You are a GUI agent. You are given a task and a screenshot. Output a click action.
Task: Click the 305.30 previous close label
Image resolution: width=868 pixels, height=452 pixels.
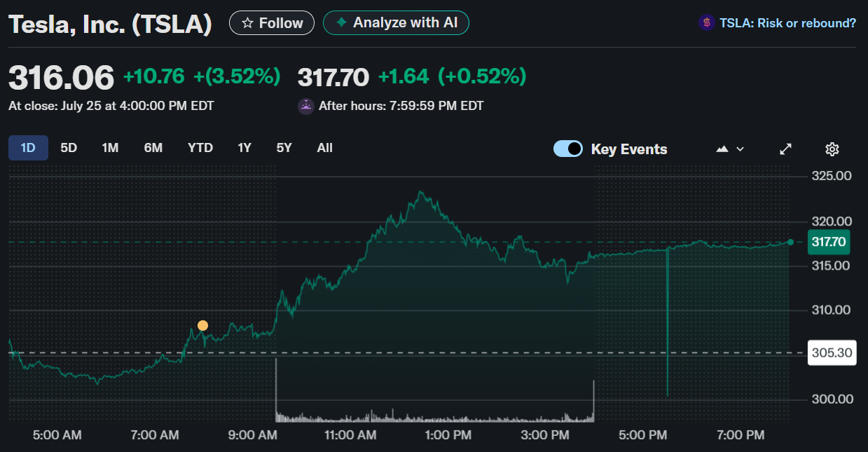coord(832,352)
